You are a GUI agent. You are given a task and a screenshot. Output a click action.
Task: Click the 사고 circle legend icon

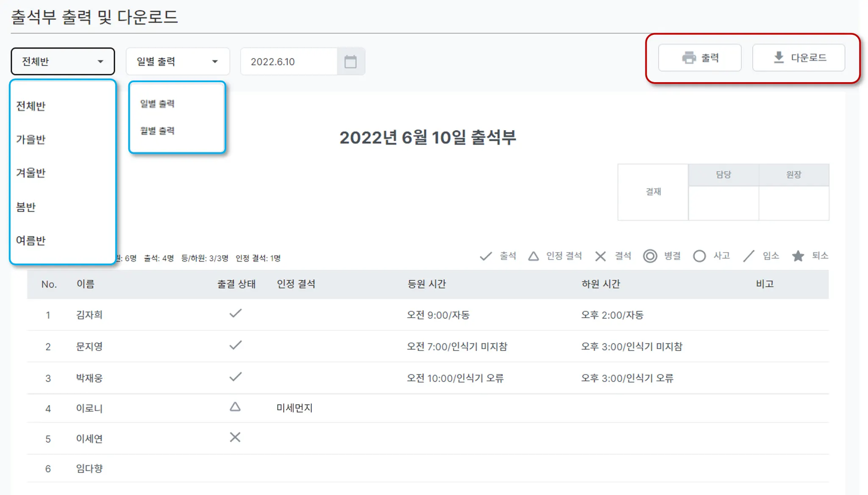click(699, 256)
